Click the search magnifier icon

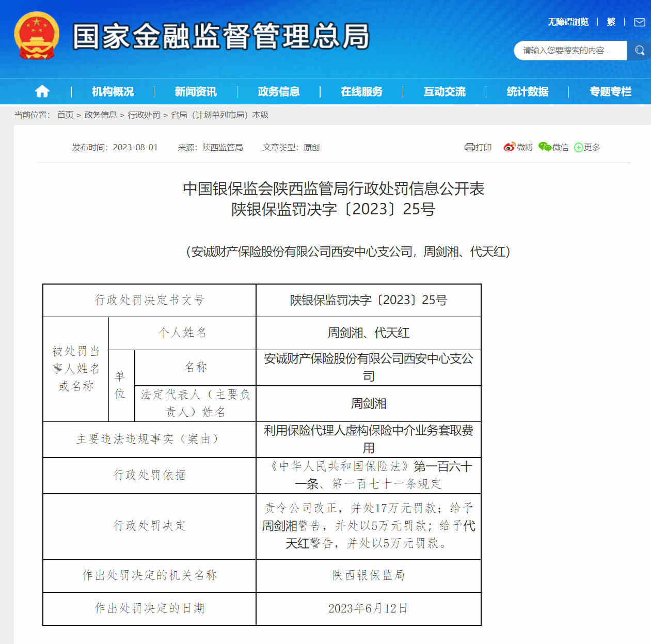pyautogui.click(x=639, y=51)
